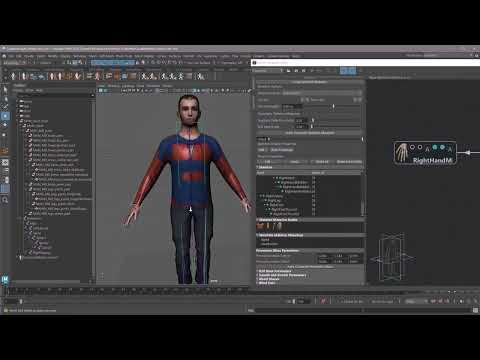Click the wide button below the sliders
The image size is (480, 360).
(x=310, y=133)
